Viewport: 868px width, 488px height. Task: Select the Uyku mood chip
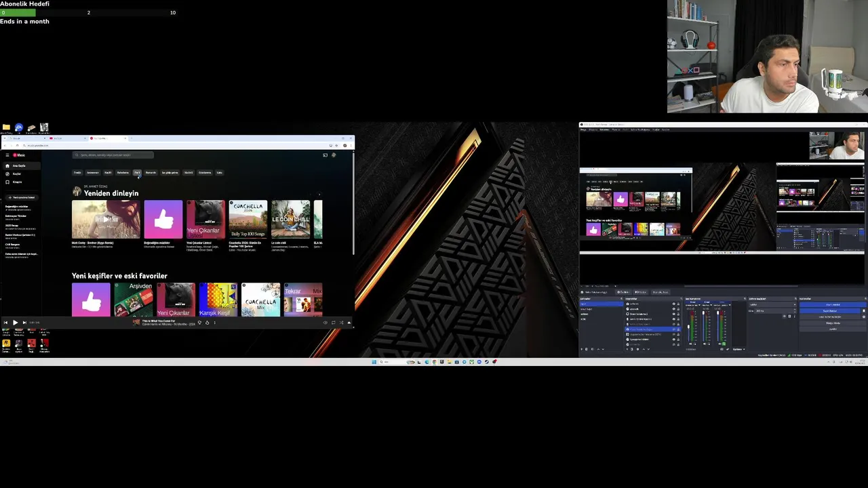point(220,172)
